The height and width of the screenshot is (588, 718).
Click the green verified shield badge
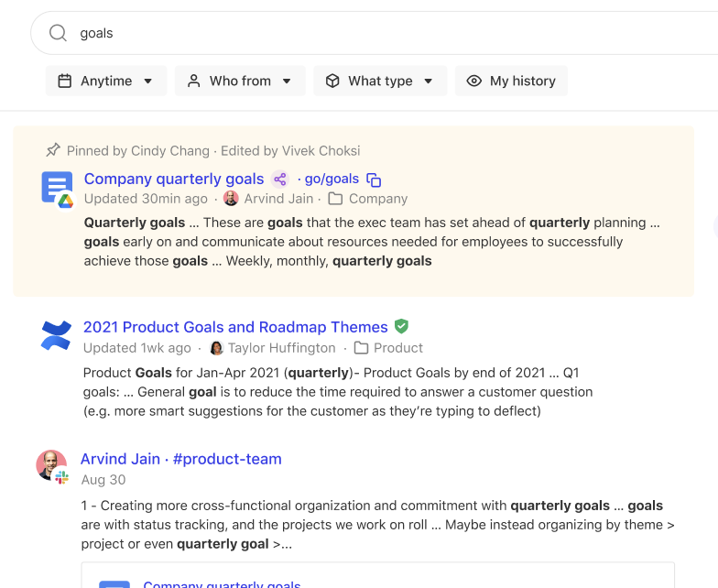click(x=401, y=326)
